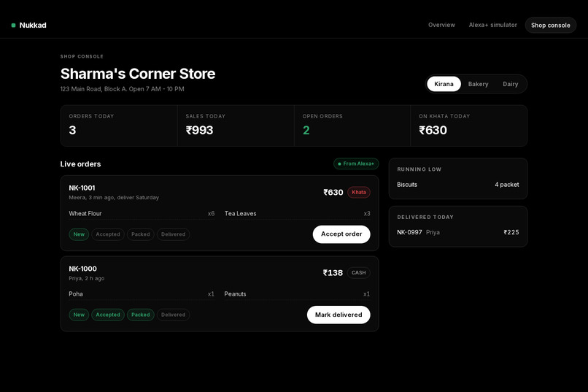
Task: Open the Alexa+ simulator page
Action: (x=492, y=25)
